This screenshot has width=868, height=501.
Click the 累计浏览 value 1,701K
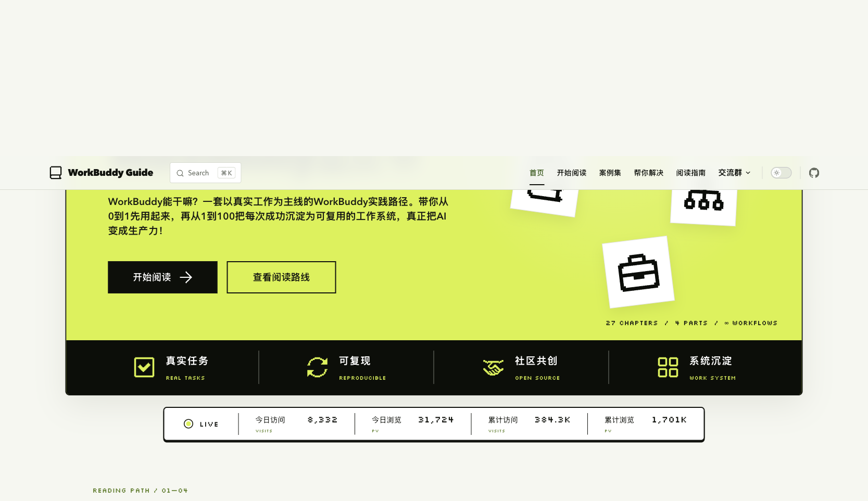click(x=669, y=420)
